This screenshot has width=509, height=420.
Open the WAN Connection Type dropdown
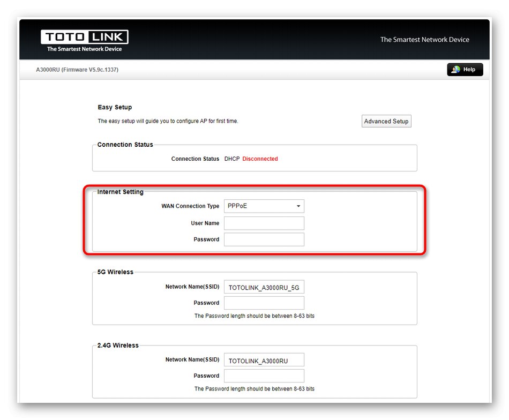[264, 206]
